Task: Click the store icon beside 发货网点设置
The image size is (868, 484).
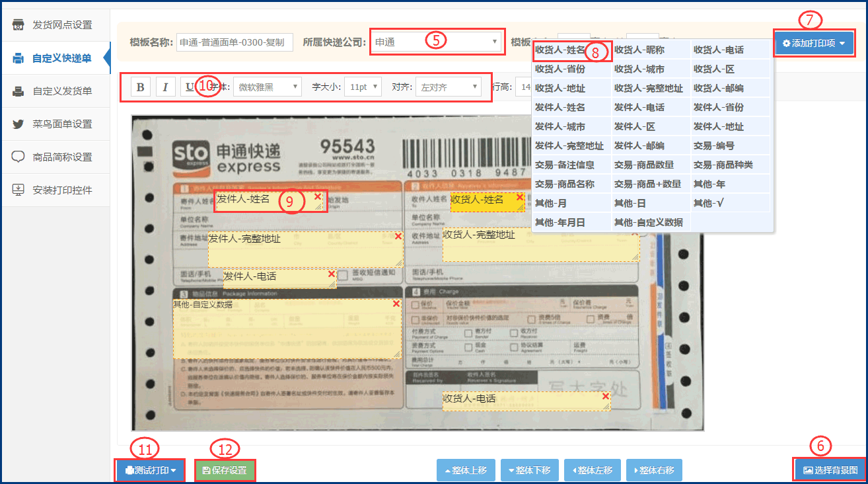Action: click(x=18, y=25)
